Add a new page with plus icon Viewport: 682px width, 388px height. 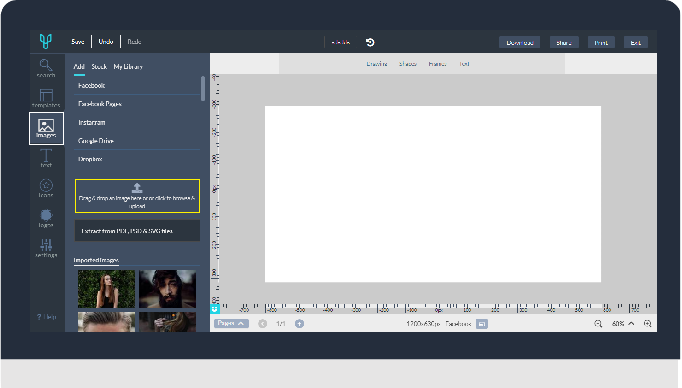click(299, 324)
